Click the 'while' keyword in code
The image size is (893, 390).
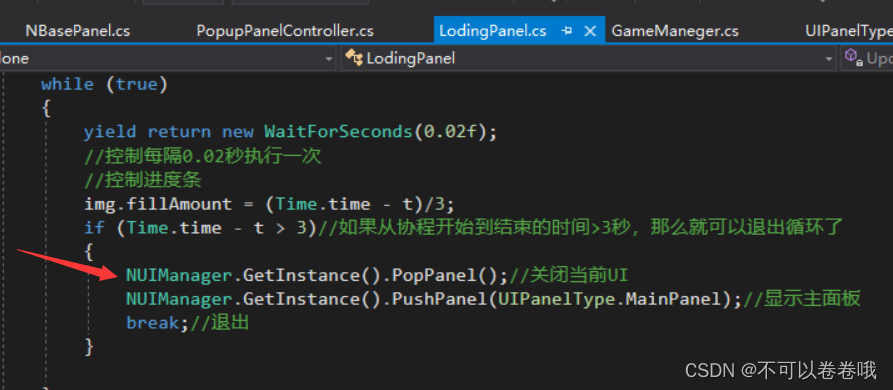(x=67, y=84)
